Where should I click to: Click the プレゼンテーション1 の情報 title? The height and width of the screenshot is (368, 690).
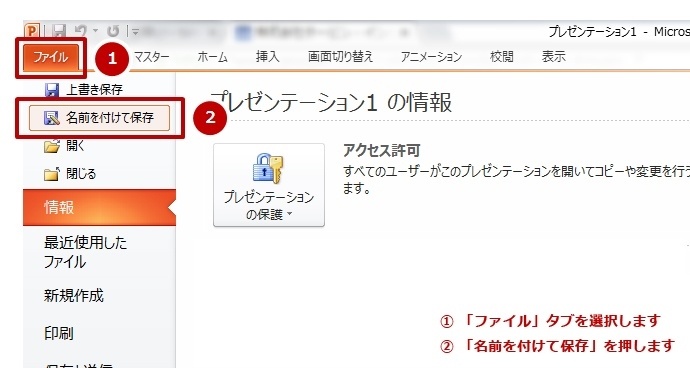click(331, 103)
